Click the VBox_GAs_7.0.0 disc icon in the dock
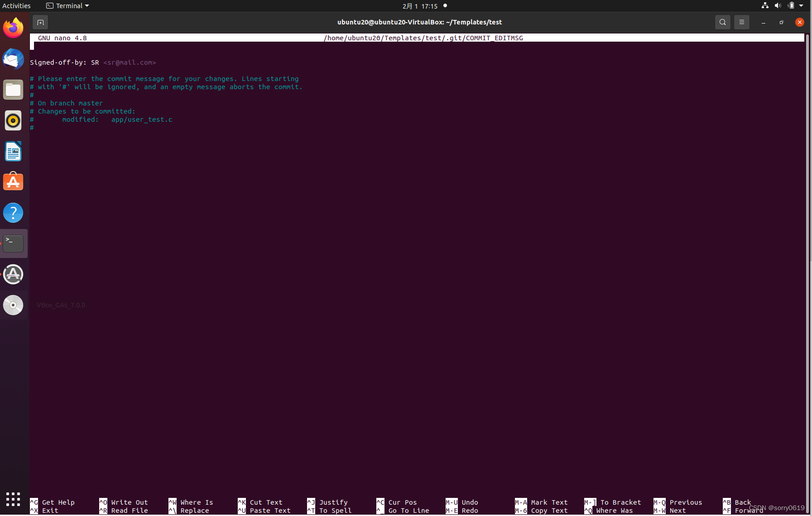The image size is (812, 516). pos(13,305)
